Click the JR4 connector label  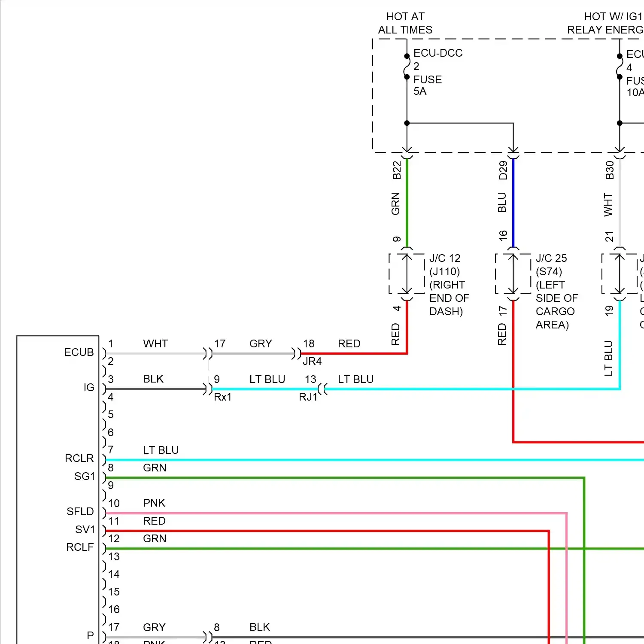(312, 361)
